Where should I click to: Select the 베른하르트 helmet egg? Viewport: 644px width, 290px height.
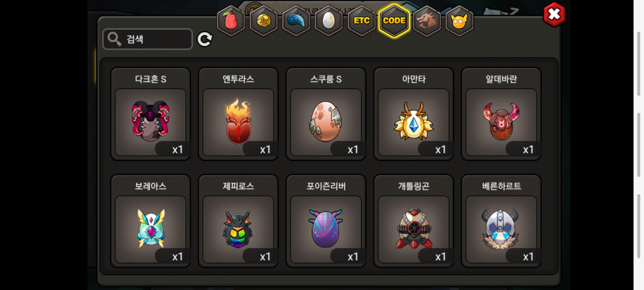tap(501, 221)
